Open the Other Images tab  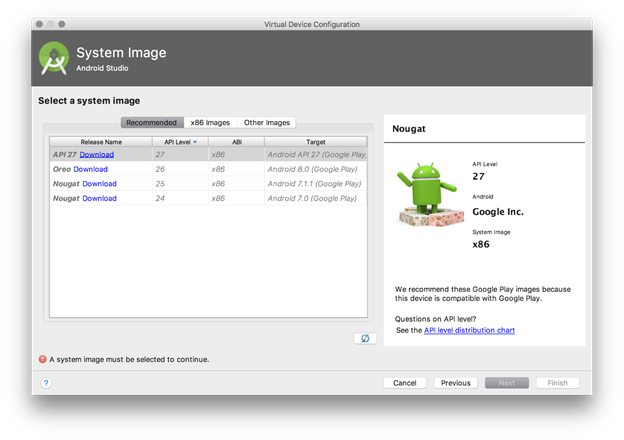[x=267, y=123]
